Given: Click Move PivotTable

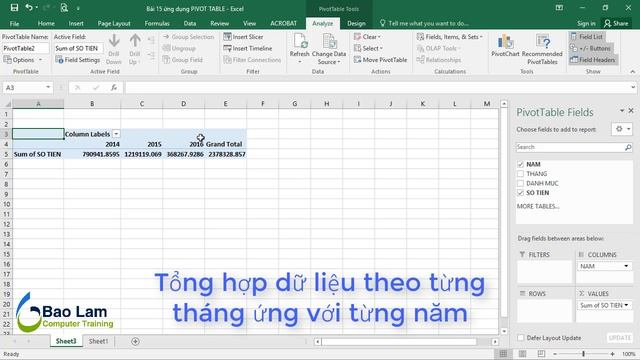Looking at the screenshot, I should (x=380, y=60).
